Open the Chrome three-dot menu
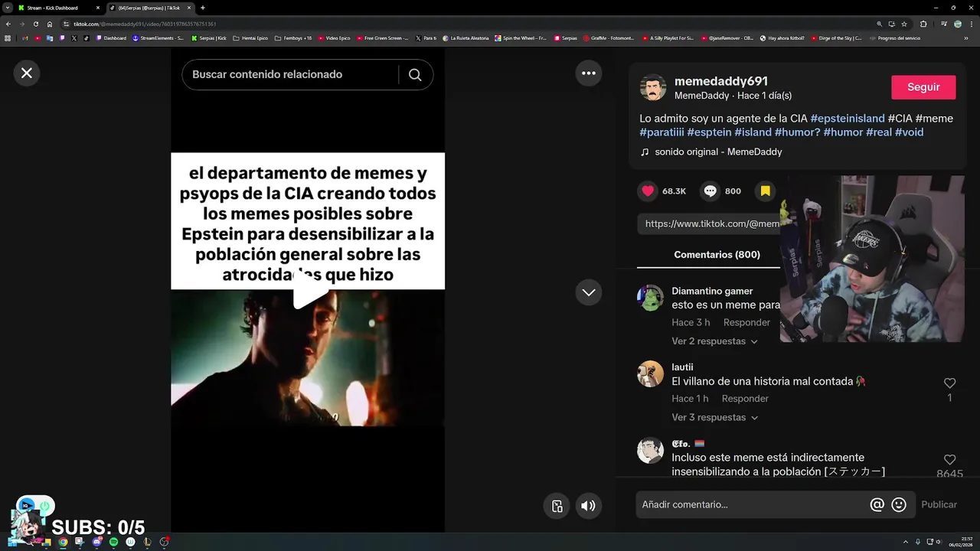This screenshot has height=551, width=980. point(972,24)
